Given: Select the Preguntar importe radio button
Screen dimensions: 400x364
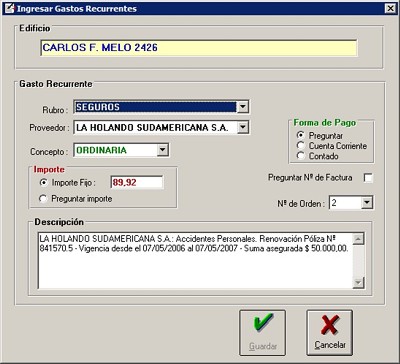Looking at the screenshot, I should click(x=44, y=199).
